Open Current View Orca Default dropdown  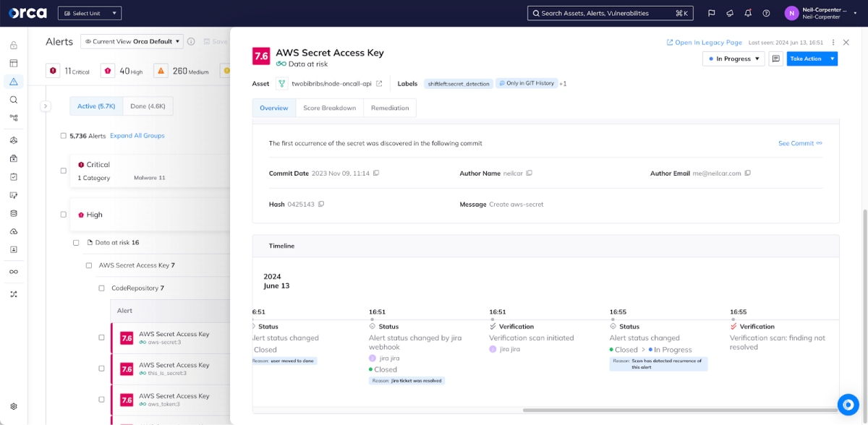132,42
